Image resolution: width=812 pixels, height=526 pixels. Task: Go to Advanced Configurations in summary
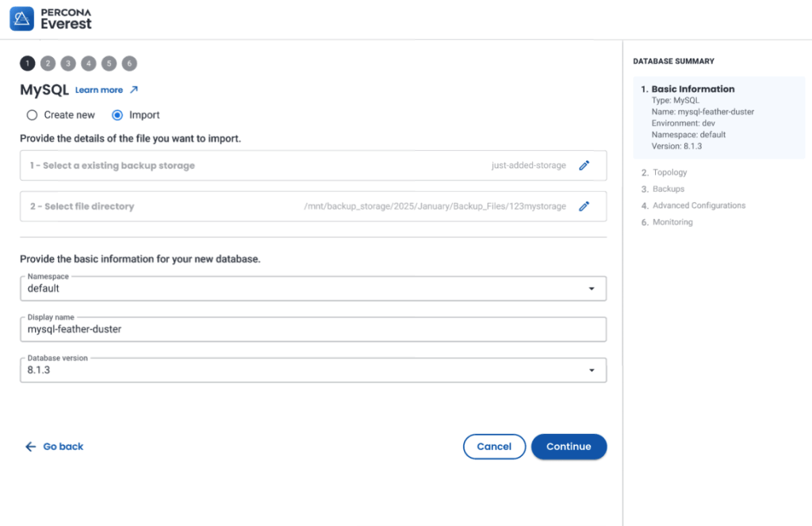click(698, 205)
